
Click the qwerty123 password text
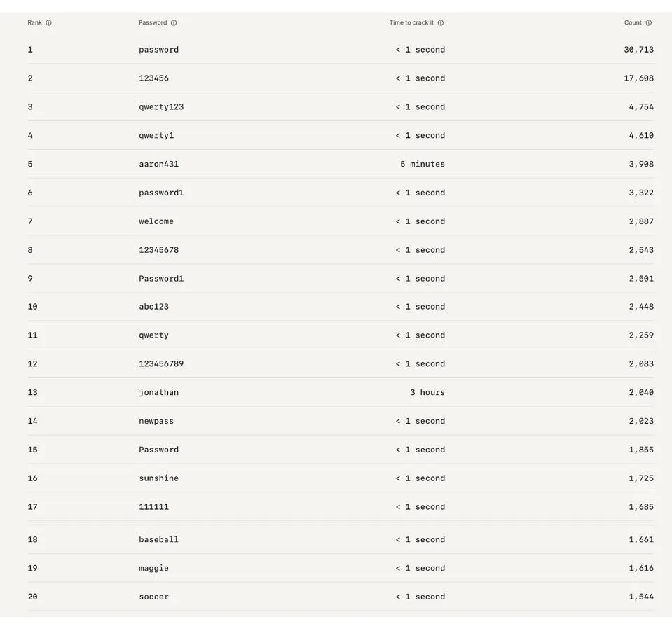161,107
